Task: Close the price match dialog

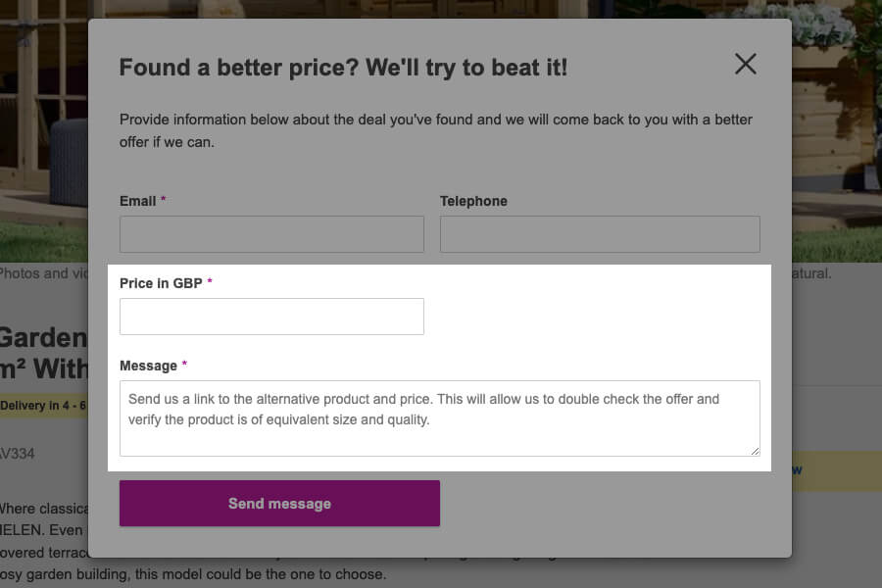Action: click(746, 64)
